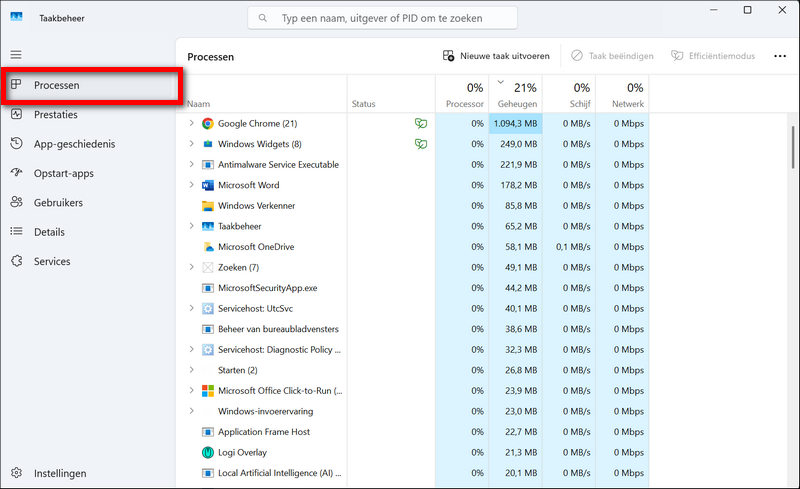Switch to Details view
The image size is (800, 489).
49,232
